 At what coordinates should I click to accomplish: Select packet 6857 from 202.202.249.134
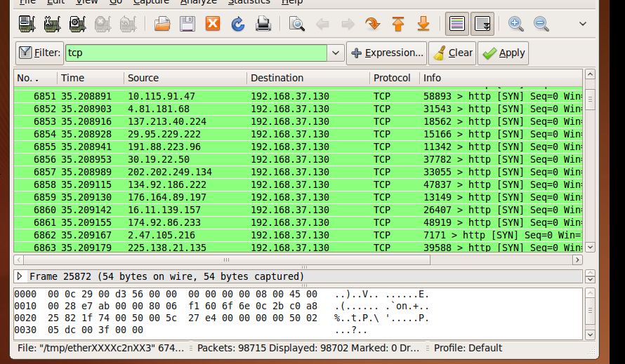298,172
